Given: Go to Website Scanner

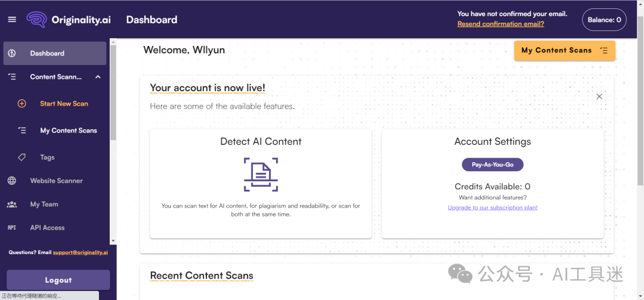Looking at the screenshot, I should point(56,180).
